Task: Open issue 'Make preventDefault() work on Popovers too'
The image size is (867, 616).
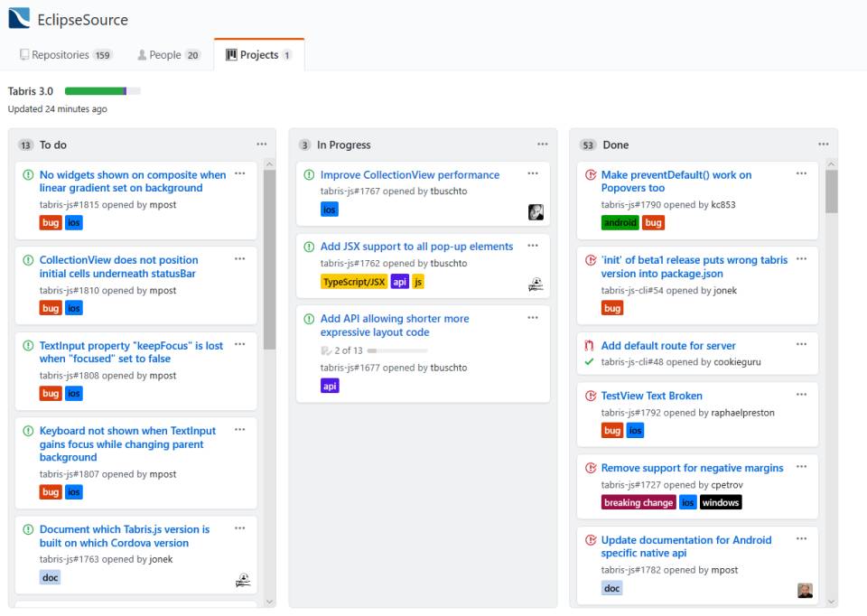Action: (676, 182)
